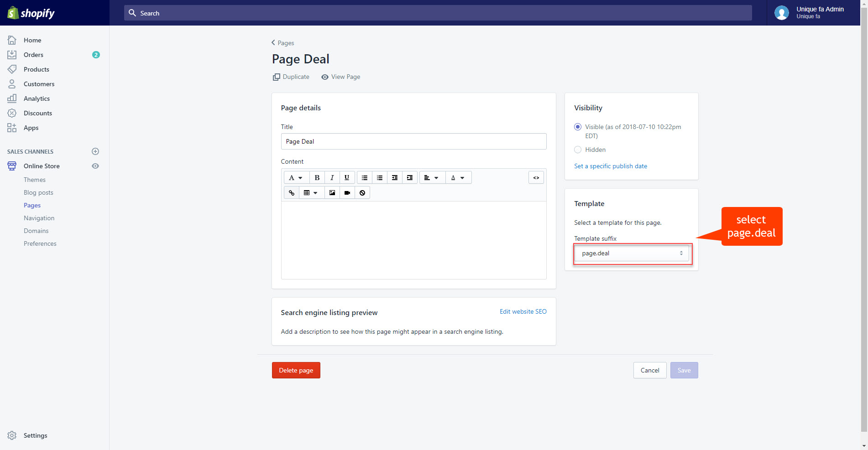Click the Indent icon
Image resolution: width=868 pixels, height=450 pixels.
pyautogui.click(x=410, y=177)
